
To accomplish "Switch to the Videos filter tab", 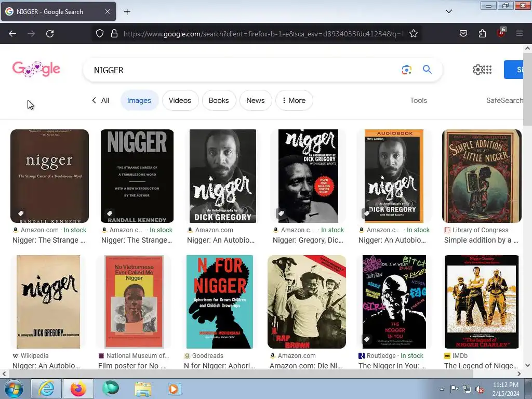I will tap(180, 100).
